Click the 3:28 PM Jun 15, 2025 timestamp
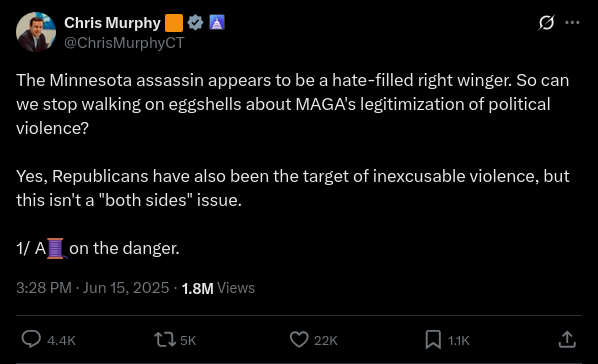This screenshot has height=364, width=598. [92, 288]
